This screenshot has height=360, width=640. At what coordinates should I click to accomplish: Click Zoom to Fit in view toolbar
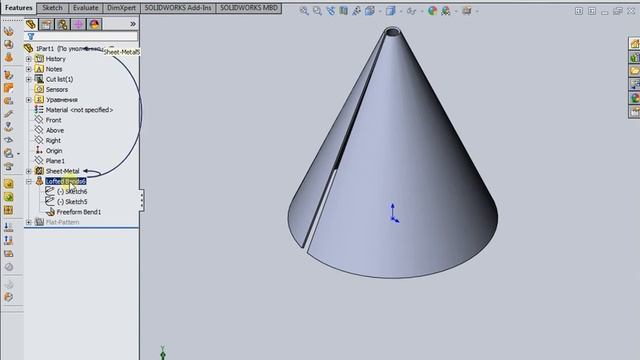(304, 11)
